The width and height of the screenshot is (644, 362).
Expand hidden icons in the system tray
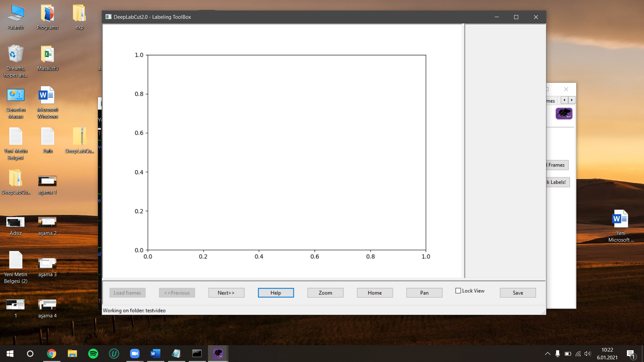[x=547, y=354]
